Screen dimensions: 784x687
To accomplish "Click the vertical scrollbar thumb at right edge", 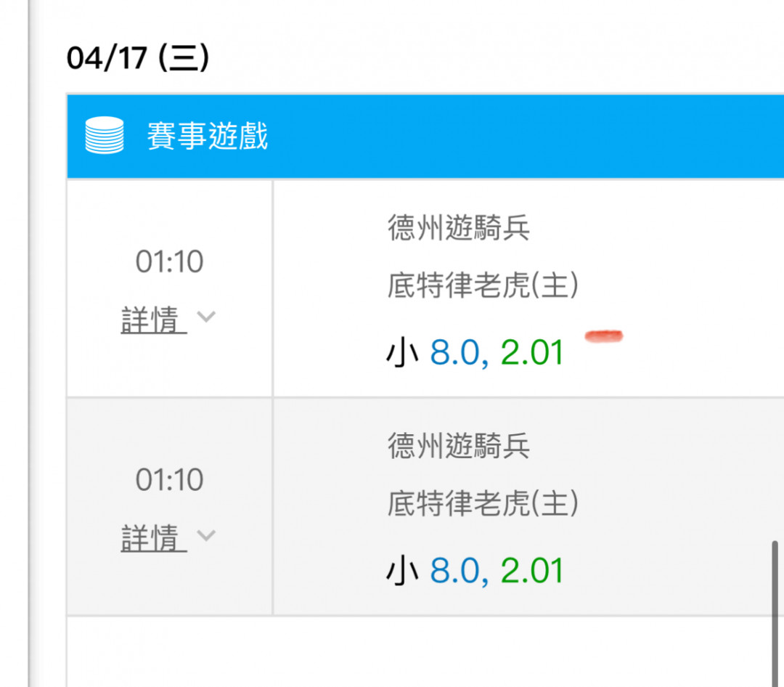I will pos(775,613).
